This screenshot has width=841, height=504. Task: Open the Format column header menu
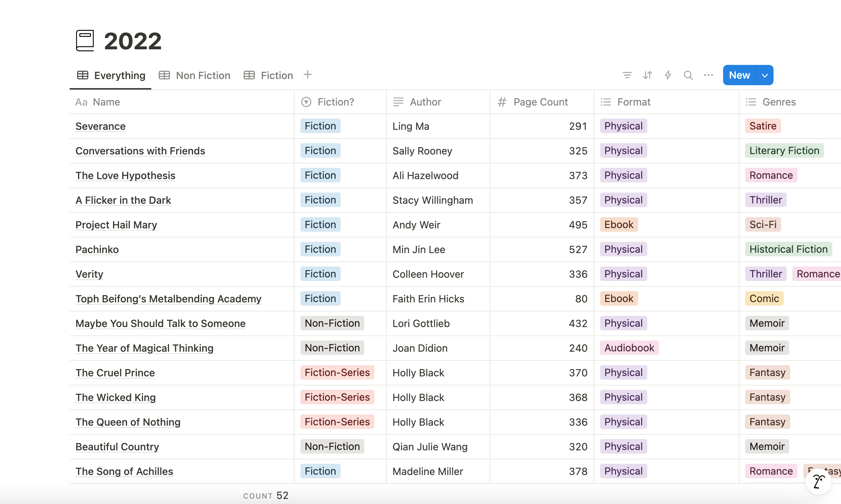(x=666, y=102)
